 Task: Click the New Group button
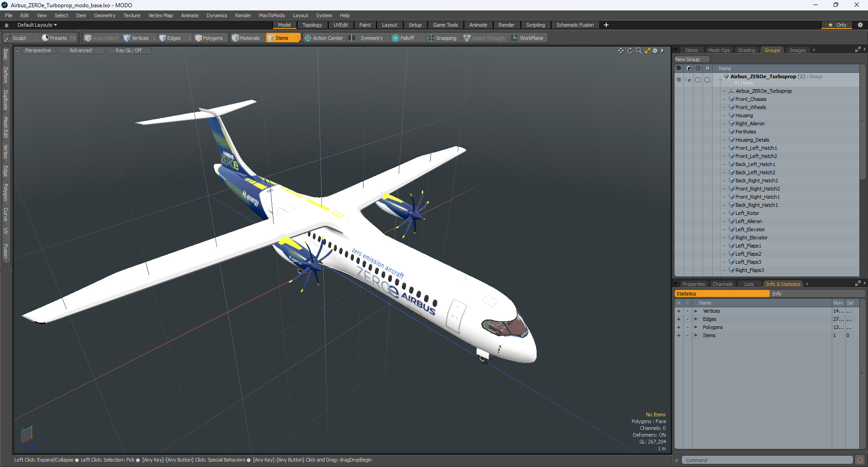[x=692, y=59]
